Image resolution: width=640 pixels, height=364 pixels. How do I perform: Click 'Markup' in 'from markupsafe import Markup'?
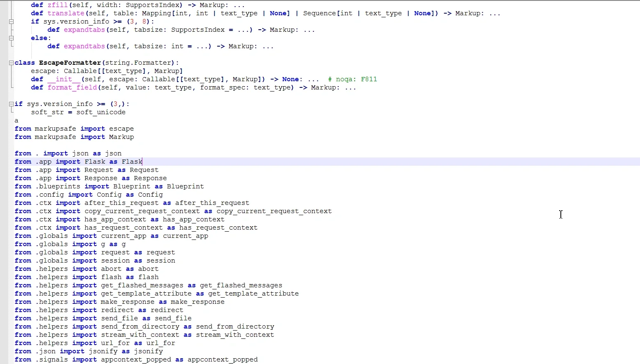click(x=121, y=137)
